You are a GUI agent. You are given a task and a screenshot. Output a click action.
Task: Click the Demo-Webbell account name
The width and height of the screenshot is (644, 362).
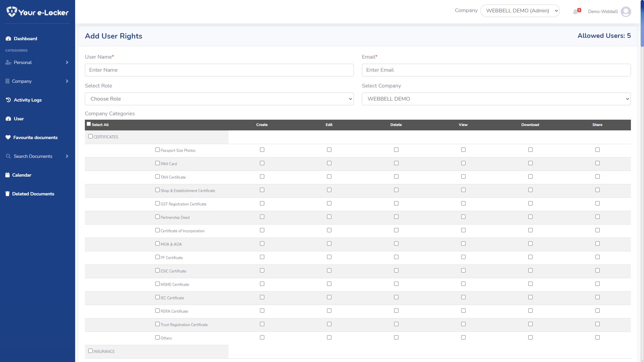(602, 12)
